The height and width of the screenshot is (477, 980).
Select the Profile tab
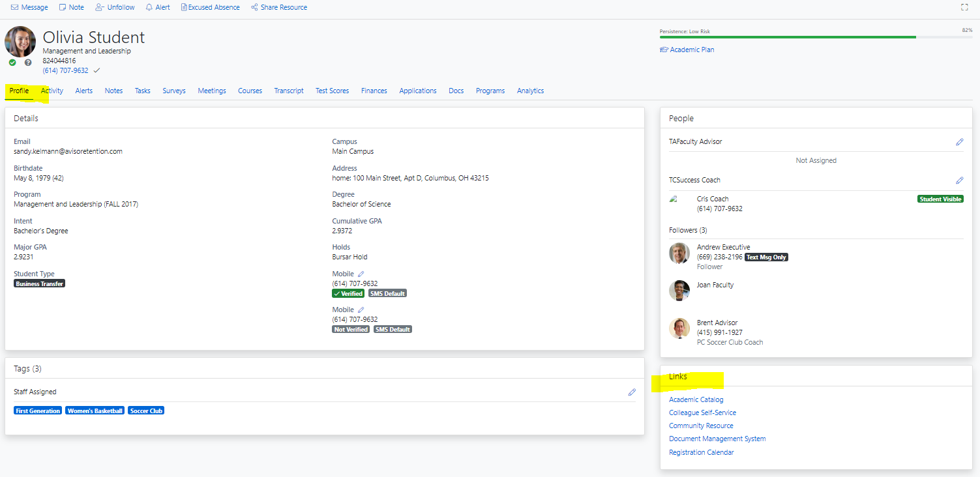tap(19, 91)
